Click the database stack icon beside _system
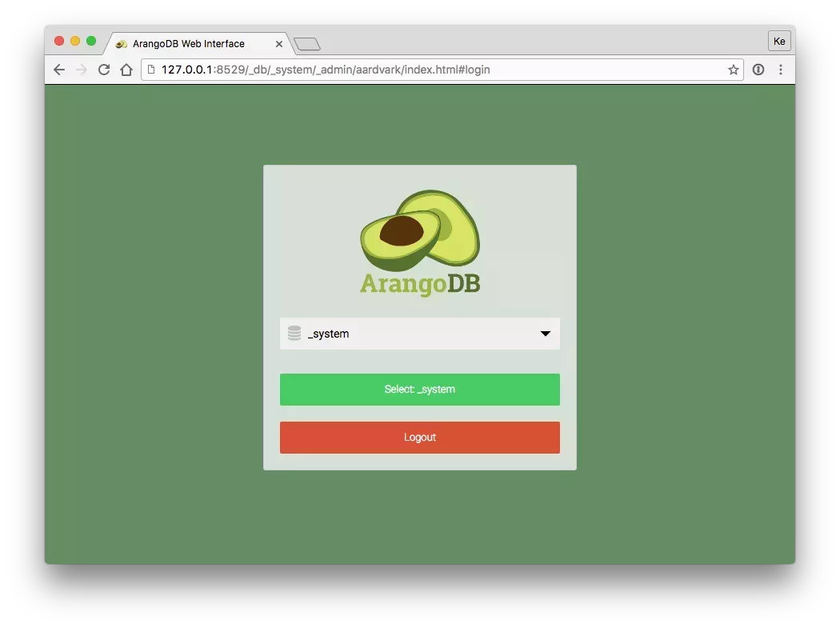The height and width of the screenshot is (628, 840). point(294,334)
